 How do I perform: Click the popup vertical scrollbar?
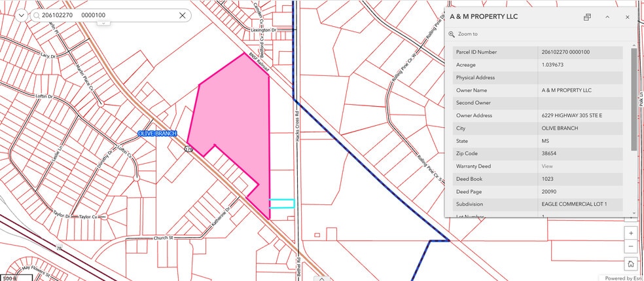634,98
